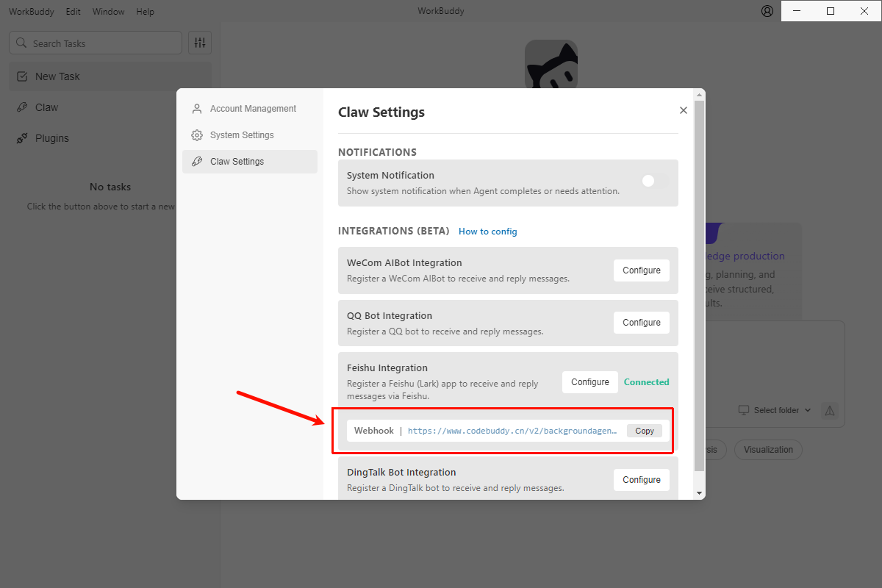Viewport: 882px width, 588px height.
Task: Open Claw from left sidebar
Action: pos(110,107)
